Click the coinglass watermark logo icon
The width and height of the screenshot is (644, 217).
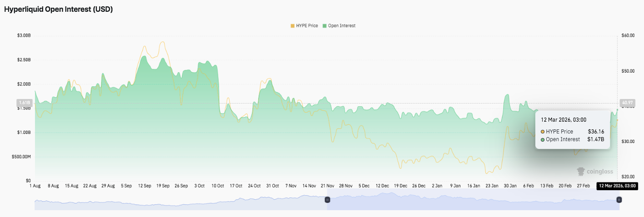click(581, 171)
